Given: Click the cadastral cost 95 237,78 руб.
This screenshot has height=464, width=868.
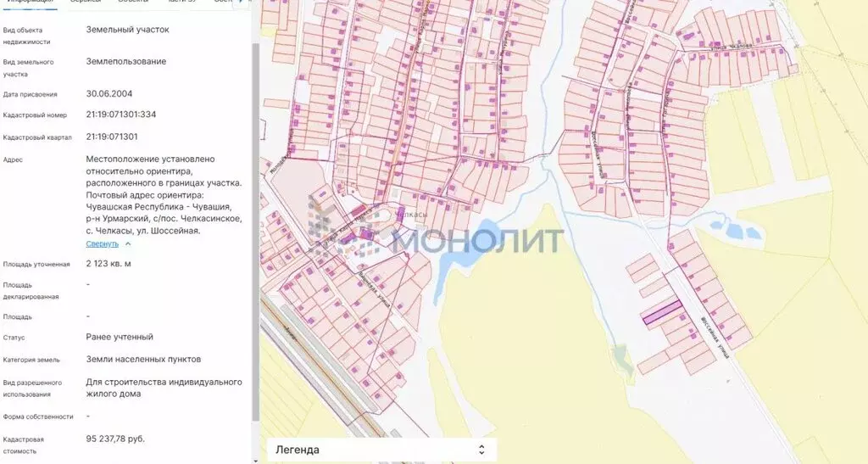Looking at the screenshot, I should coord(115,439).
